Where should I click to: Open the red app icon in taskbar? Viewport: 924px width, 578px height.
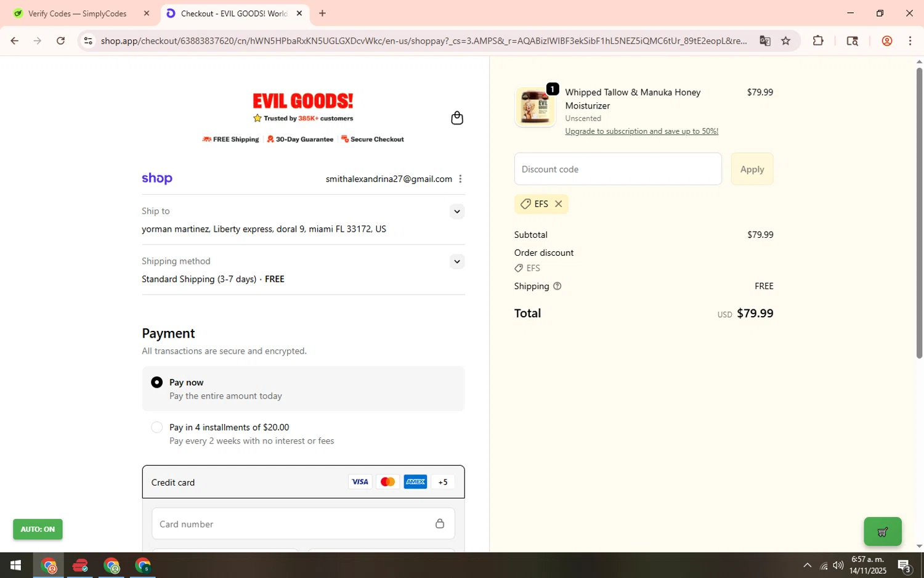pos(79,566)
